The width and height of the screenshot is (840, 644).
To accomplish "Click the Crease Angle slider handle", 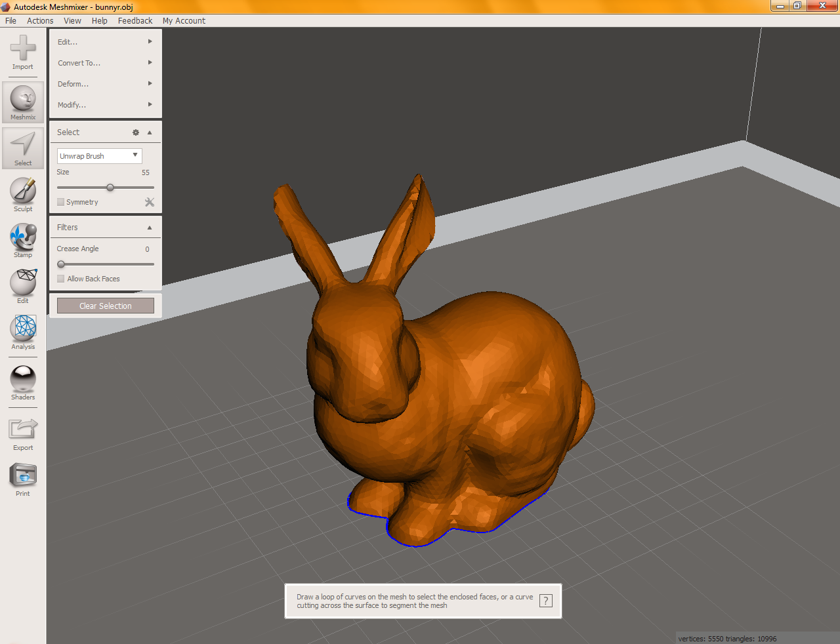I will click(61, 264).
